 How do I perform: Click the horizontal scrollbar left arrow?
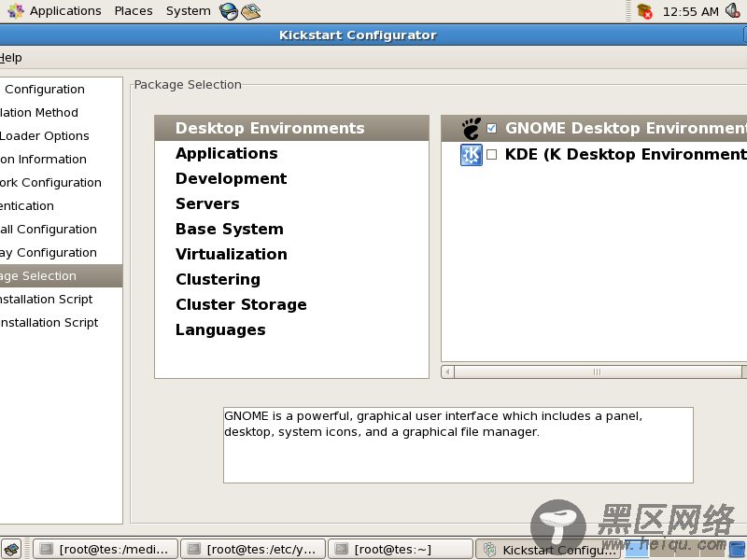447,371
